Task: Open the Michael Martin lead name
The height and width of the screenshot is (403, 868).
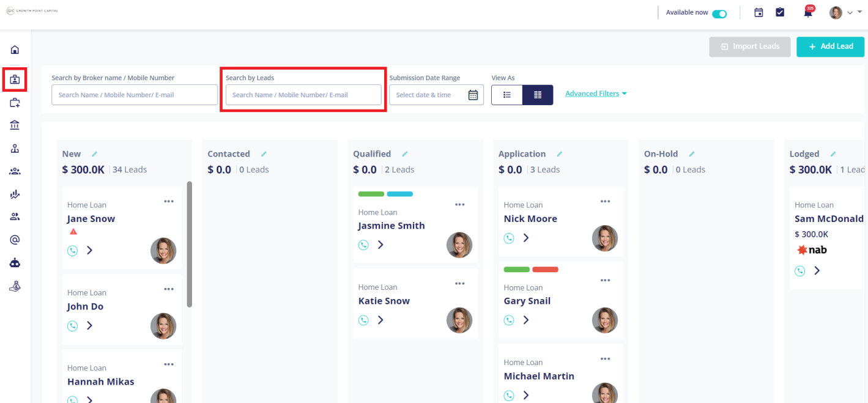Action: [539, 376]
